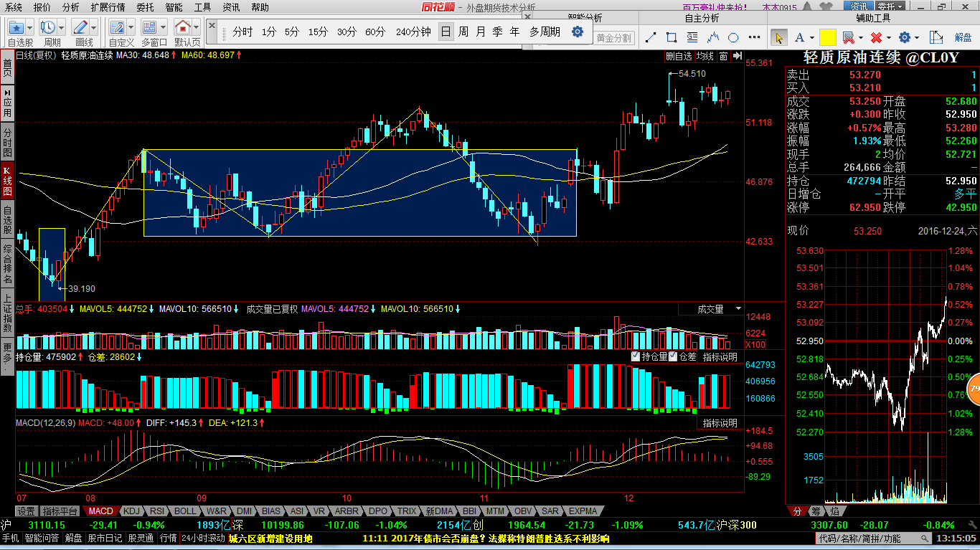Open the 报价 menu
980x550 pixels.
point(42,7)
